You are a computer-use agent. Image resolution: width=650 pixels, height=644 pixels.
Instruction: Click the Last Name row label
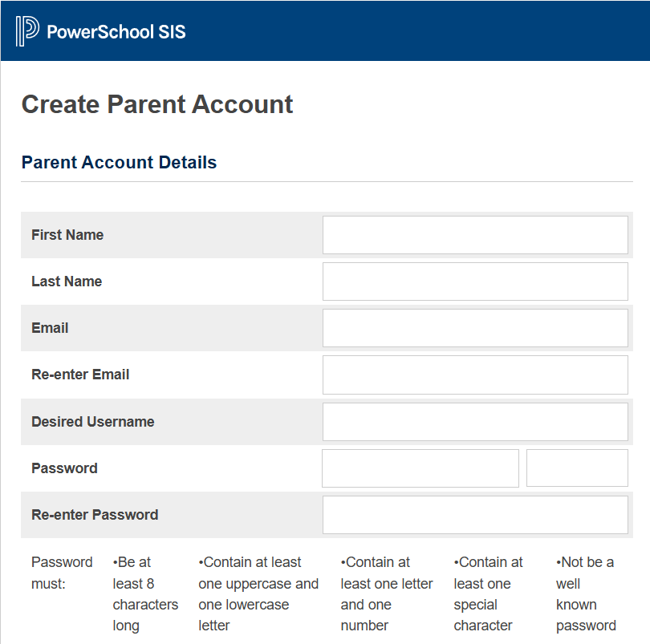(x=66, y=281)
